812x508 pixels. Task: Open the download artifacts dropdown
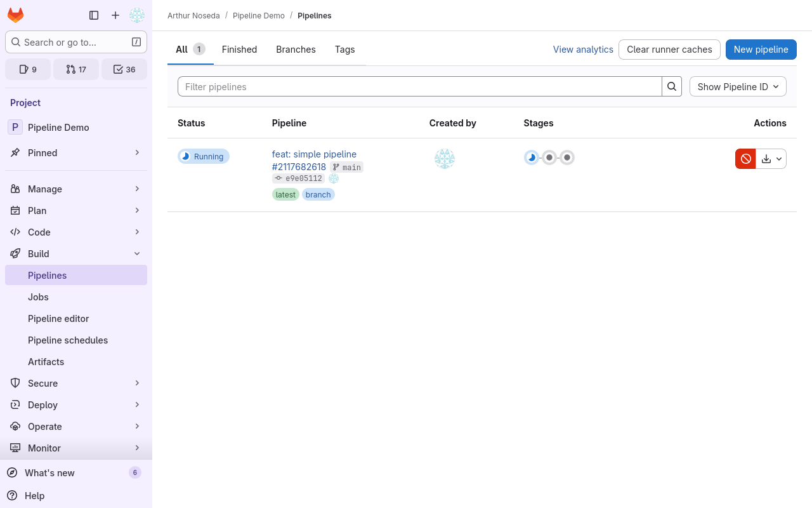coord(771,159)
